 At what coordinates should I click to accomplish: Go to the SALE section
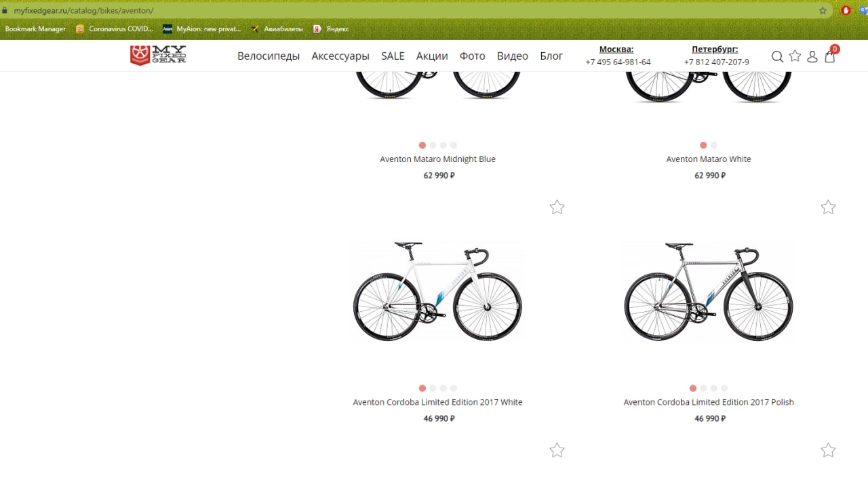pyautogui.click(x=393, y=56)
